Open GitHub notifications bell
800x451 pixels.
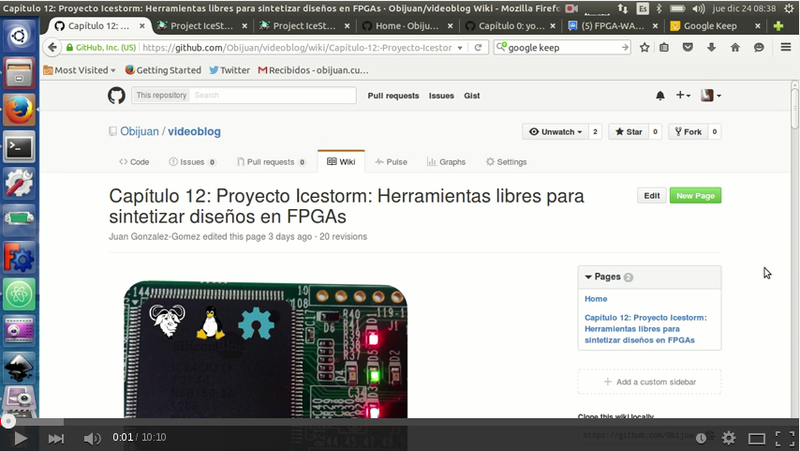pyautogui.click(x=660, y=96)
